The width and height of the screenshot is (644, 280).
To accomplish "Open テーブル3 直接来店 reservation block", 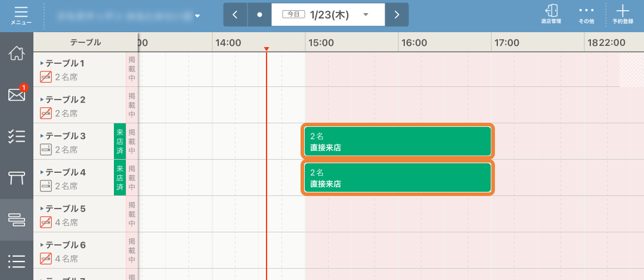I will (x=397, y=141).
